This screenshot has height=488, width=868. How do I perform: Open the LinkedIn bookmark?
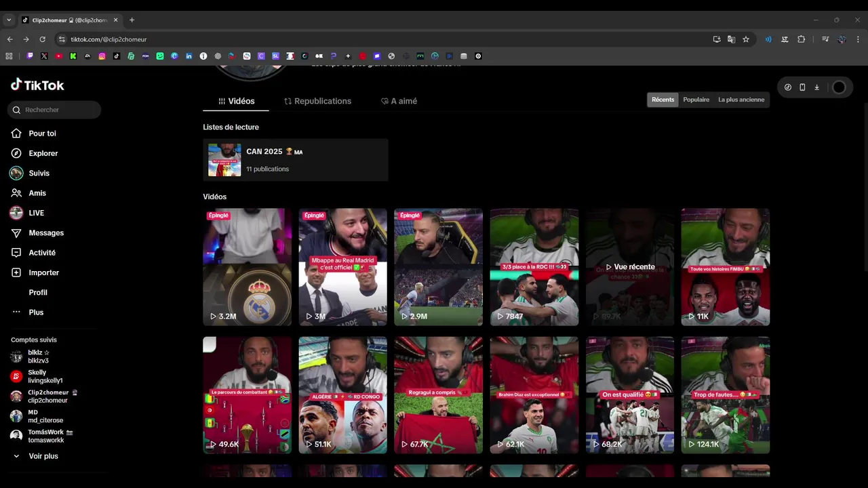[x=189, y=56]
